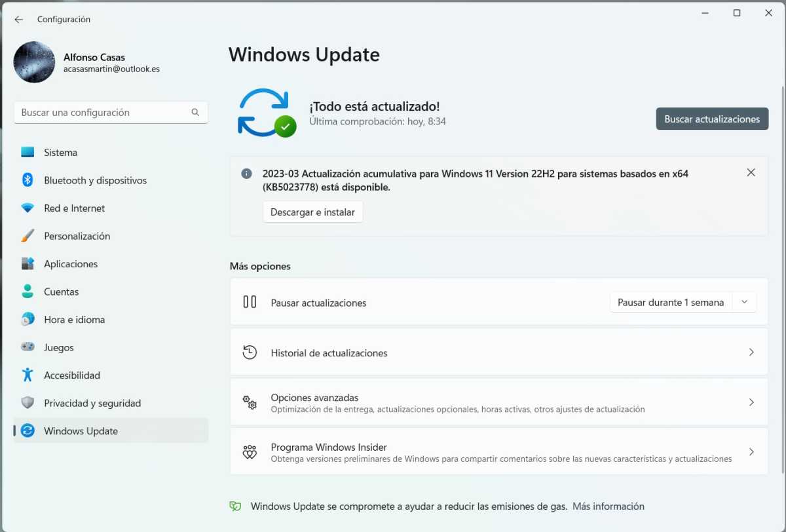
Task: Focus the Buscar una configuración search box
Action: click(x=111, y=113)
